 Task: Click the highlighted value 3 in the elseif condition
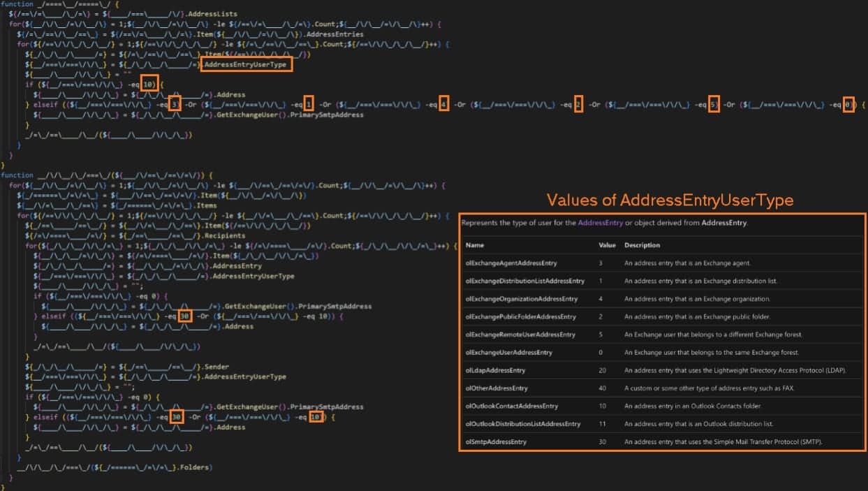pyautogui.click(x=175, y=105)
